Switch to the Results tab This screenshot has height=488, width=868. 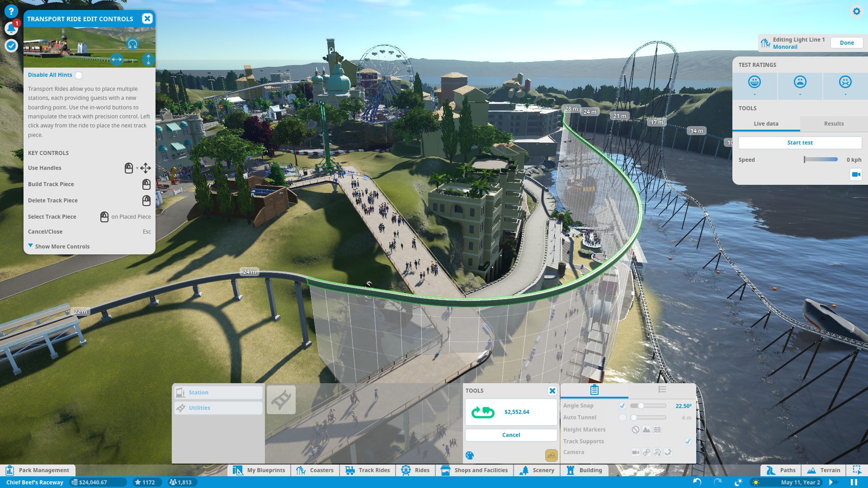point(834,124)
